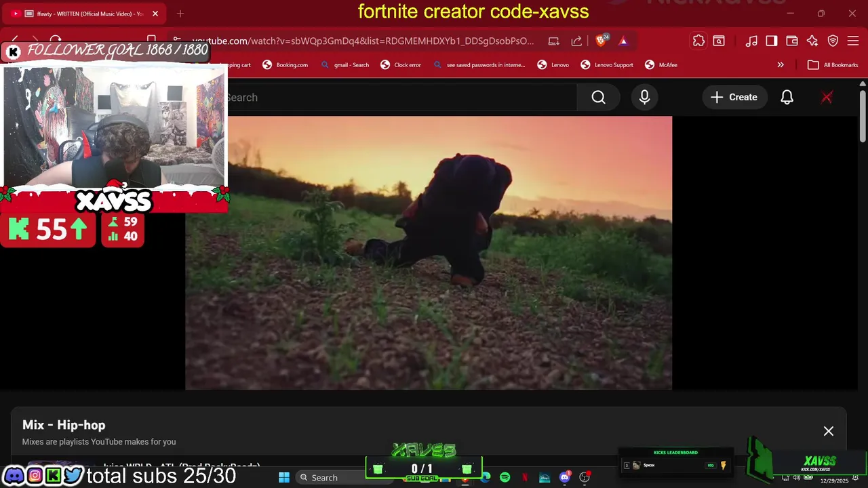Image resolution: width=868 pixels, height=488 pixels.
Task: Open OBS Studio from the taskbar
Action: pos(585,477)
